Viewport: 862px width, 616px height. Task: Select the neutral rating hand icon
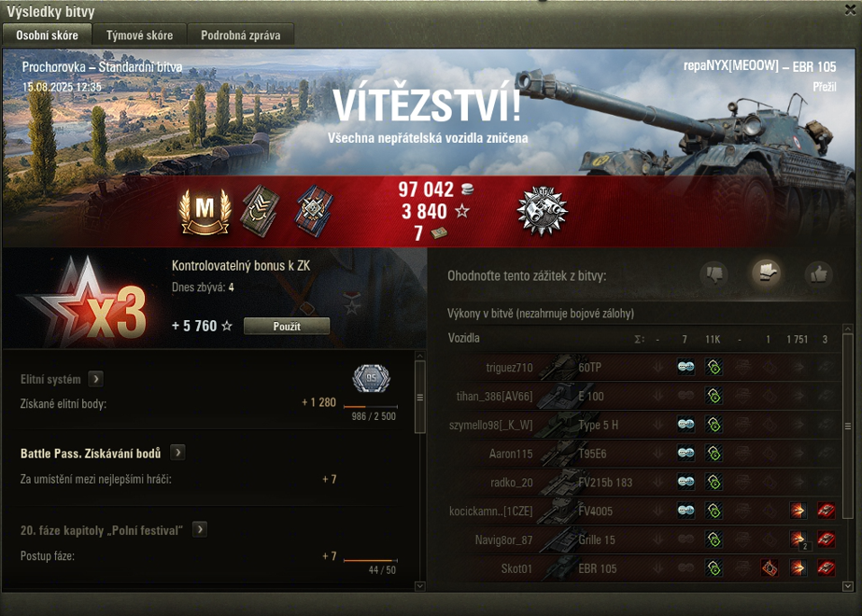point(767,273)
